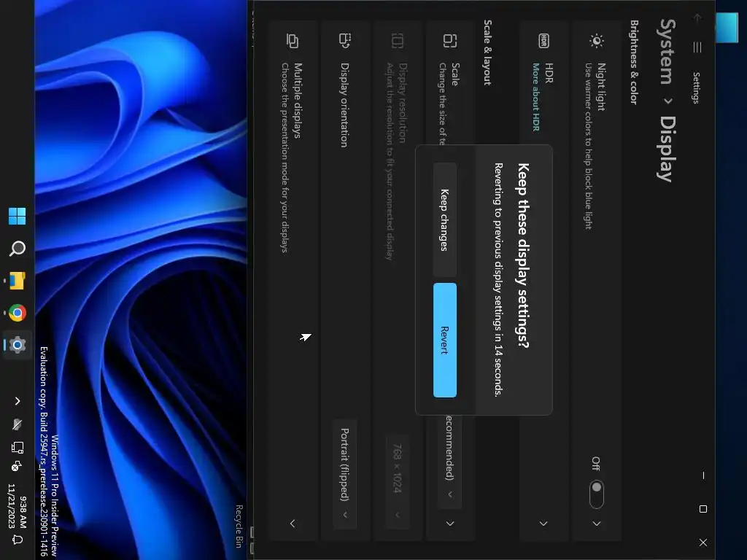Image resolution: width=747 pixels, height=560 pixels.
Task: Open the Portrait (flipped) orientation dropdown
Action: point(345,474)
